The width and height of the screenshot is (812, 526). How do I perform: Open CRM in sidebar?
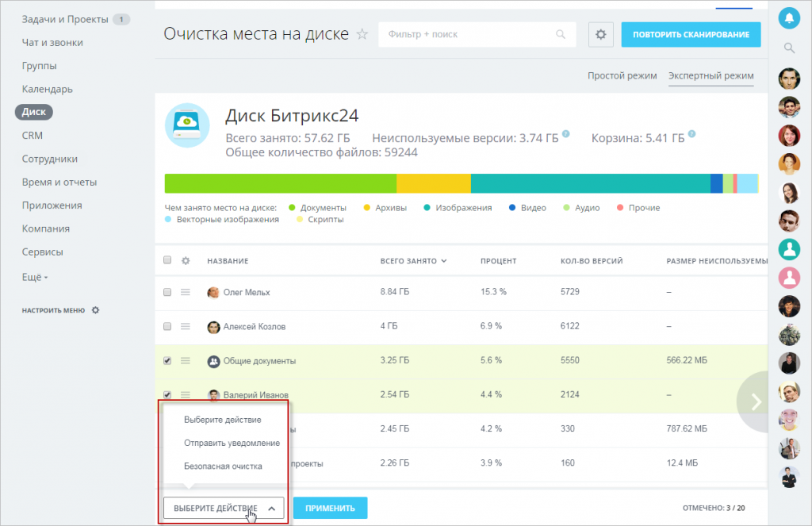tap(32, 135)
